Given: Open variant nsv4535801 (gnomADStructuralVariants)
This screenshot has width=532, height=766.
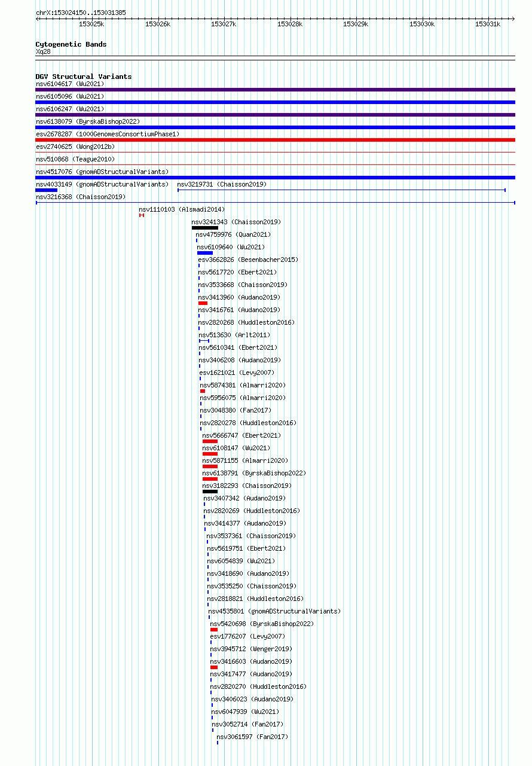Looking at the screenshot, I should (x=275, y=611).
